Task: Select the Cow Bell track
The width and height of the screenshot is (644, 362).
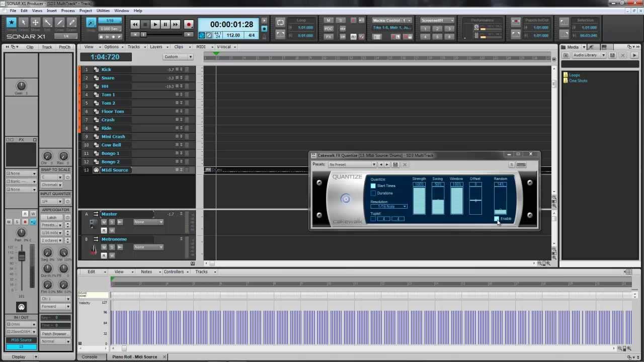Action: point(111,145)
